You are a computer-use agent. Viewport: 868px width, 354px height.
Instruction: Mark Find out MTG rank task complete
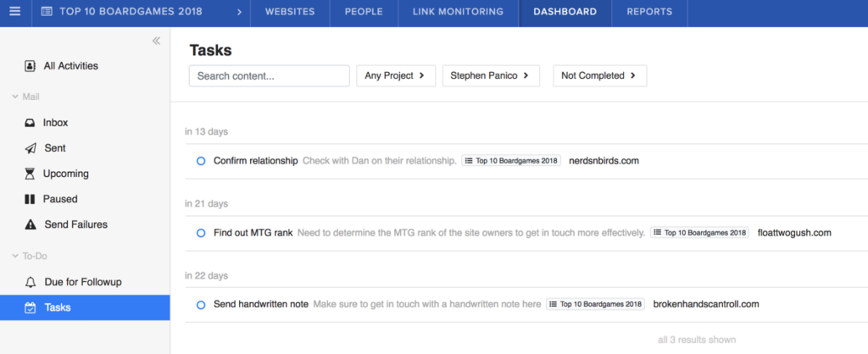pyautogui.click(x=201, y=232)
